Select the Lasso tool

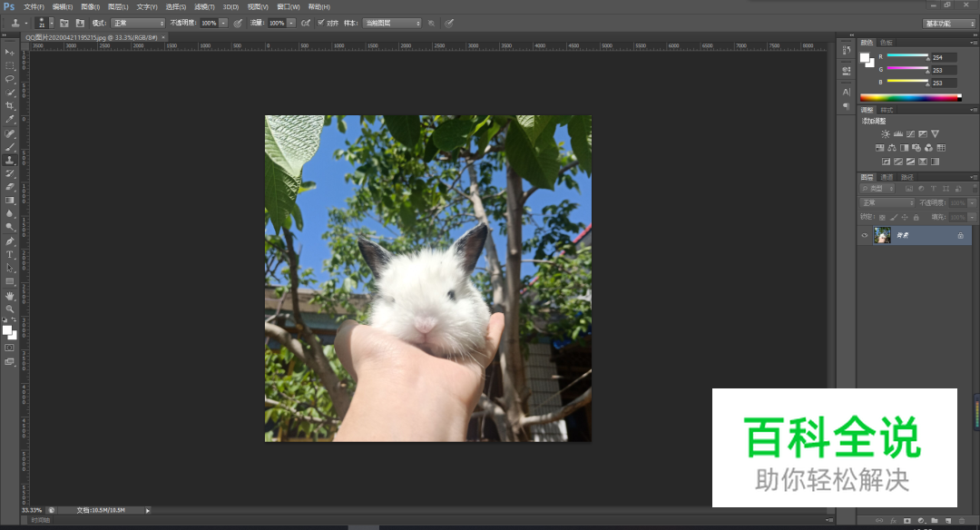click(10, 78)
